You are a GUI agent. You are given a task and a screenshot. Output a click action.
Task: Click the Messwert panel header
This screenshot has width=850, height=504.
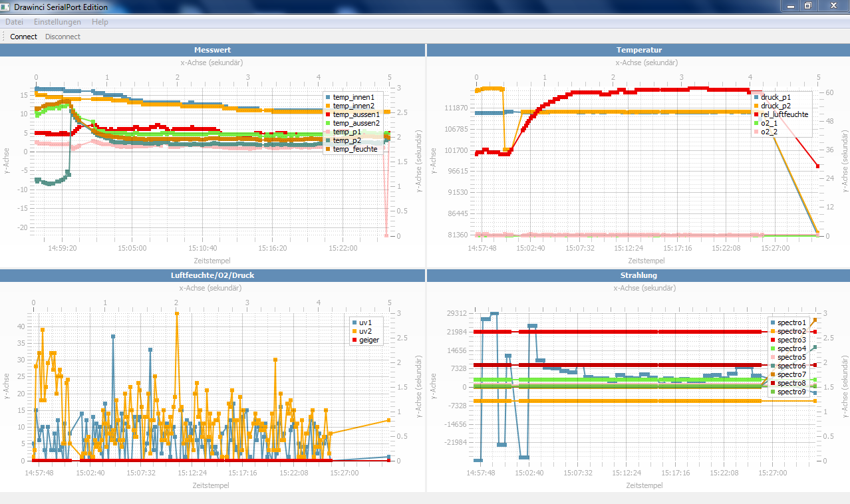coord(212,50)
